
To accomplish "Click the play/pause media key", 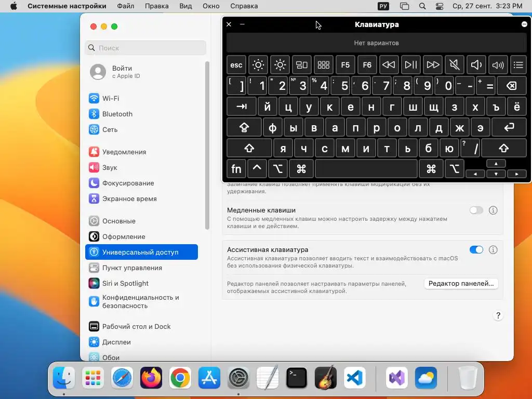I will tap(411, 65).
